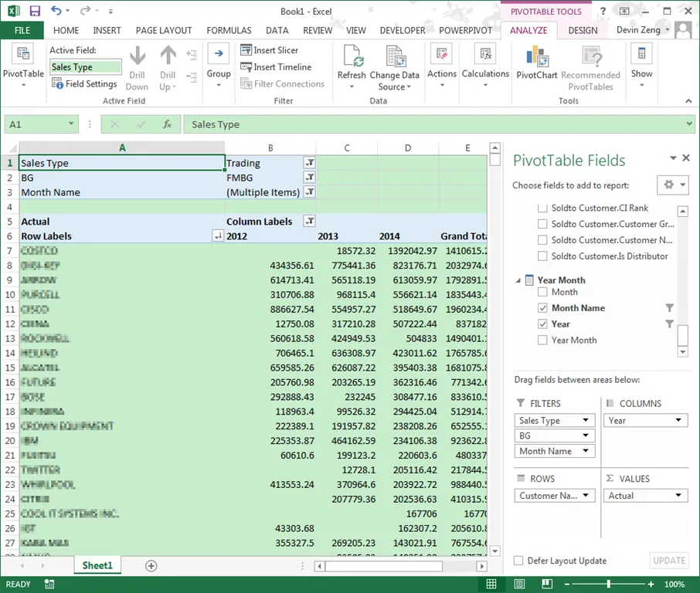Check the Month field checkbox
The width and height of the screenshot is (700, 593).
[x=542, y=292]
